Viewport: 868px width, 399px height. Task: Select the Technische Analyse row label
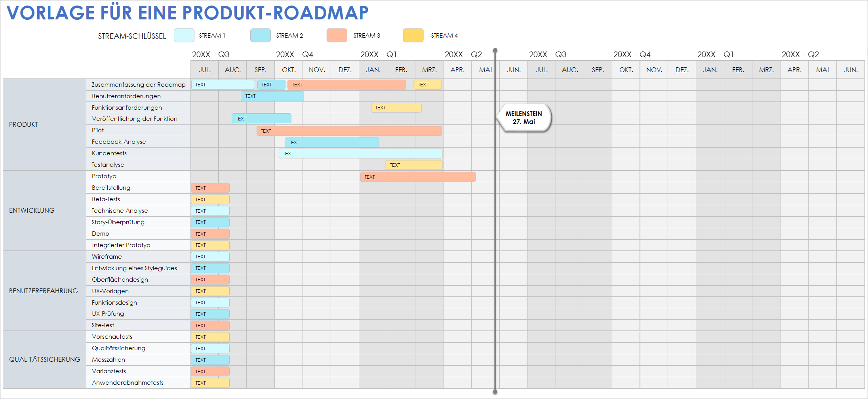pyautogui.click(x=120, y=211)
